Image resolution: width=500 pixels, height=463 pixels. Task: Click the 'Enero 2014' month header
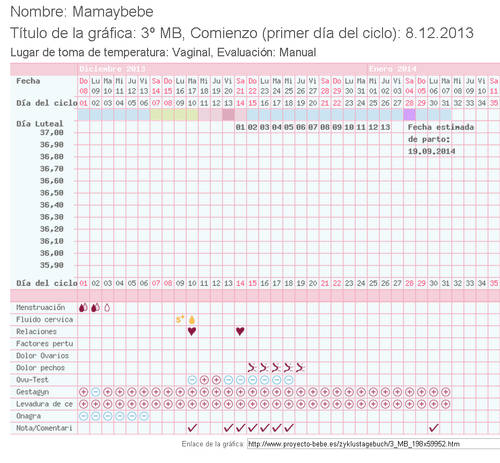click(x=393, y=69)
